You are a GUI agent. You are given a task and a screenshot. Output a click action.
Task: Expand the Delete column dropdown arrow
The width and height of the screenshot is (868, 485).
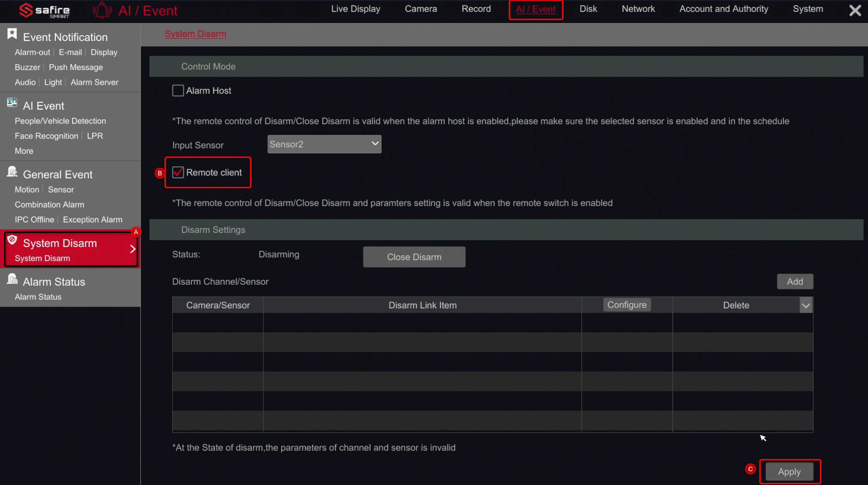pyautogui.click(x=806, y=306)
